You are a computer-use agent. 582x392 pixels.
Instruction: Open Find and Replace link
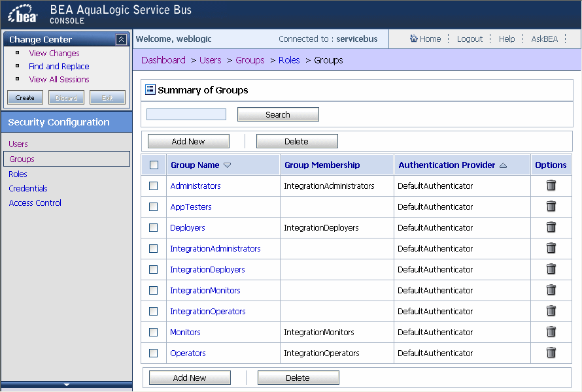point(59,67)
